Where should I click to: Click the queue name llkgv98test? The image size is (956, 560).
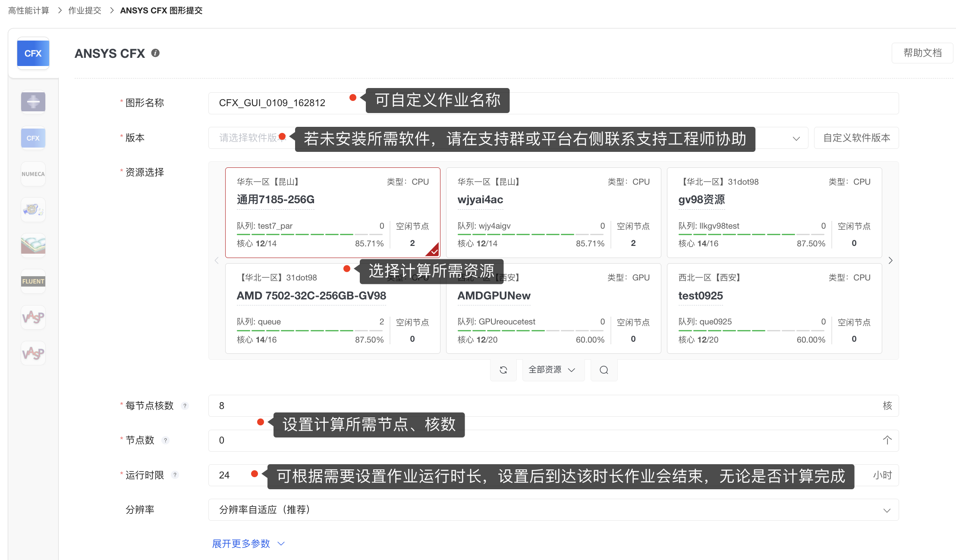pos(719,226)
